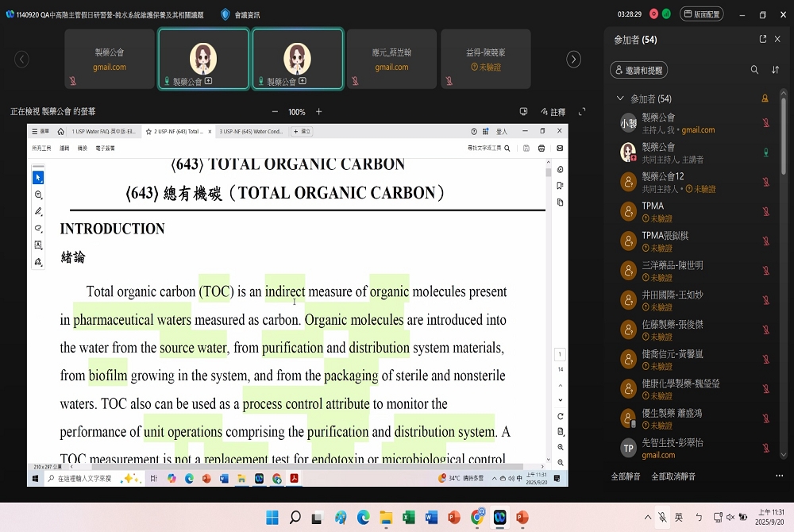Toggle mute for host 製藥公會 (我)
This screenshot has height=532, width=794.
765,123
